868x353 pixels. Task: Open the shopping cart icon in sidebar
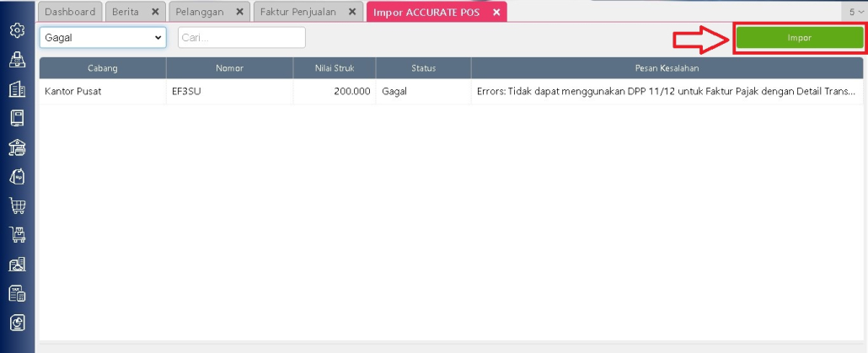pos(17,206)
